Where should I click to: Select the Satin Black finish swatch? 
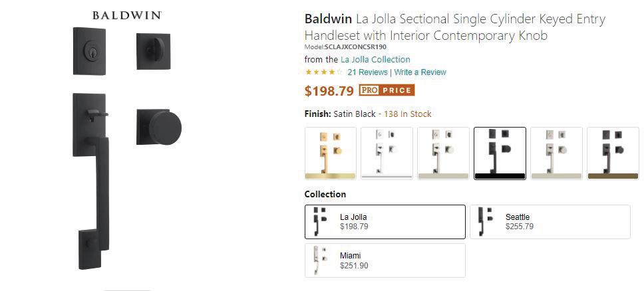[x=500, y=153]
